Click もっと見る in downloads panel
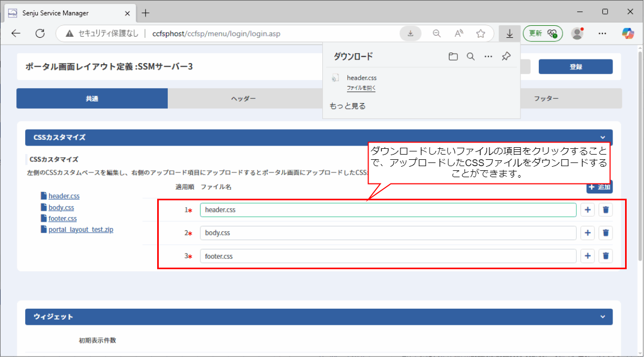 pos(347,106)
